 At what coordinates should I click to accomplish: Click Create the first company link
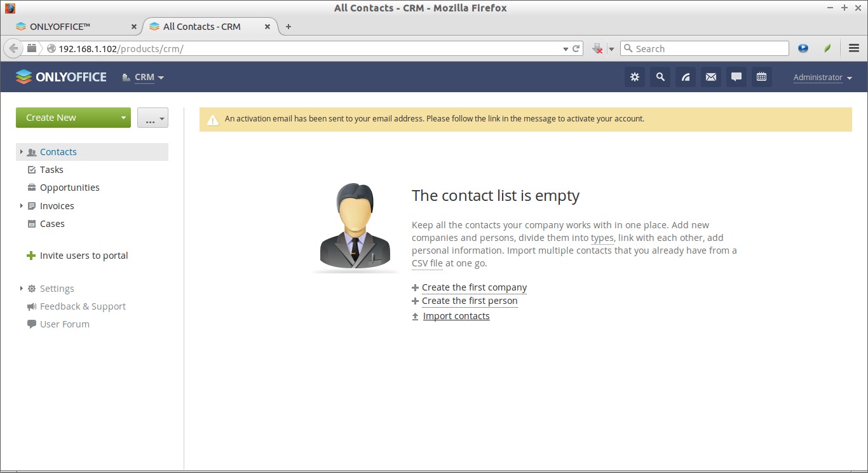(x=474, y=287)
